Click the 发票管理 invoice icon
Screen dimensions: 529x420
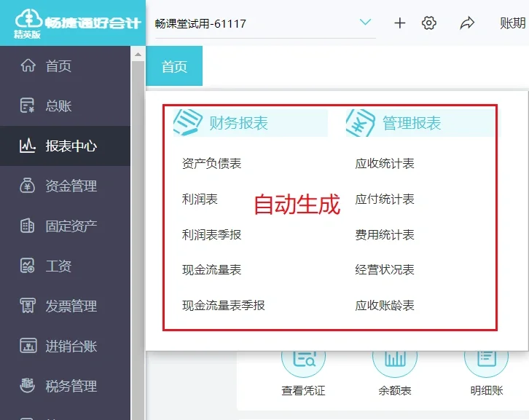coord(28,306)
